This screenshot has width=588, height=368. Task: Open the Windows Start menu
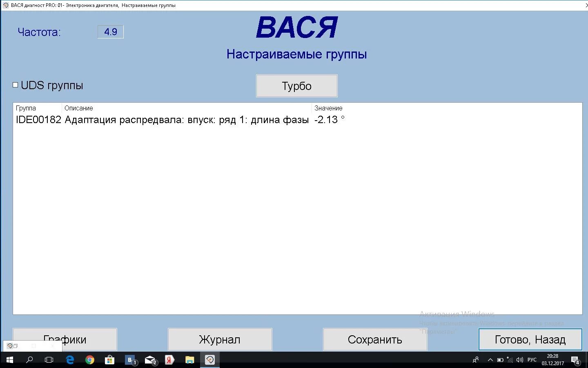click(10, 360)
